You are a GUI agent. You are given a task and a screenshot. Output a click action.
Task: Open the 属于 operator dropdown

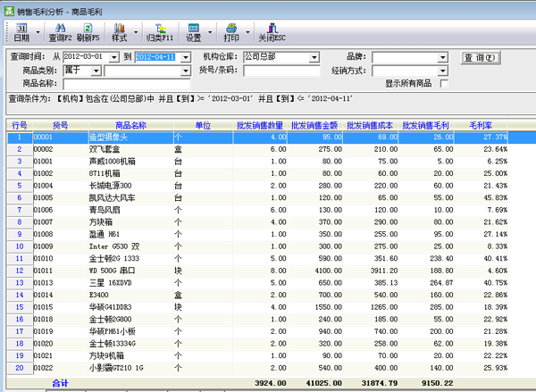[96, 71]
